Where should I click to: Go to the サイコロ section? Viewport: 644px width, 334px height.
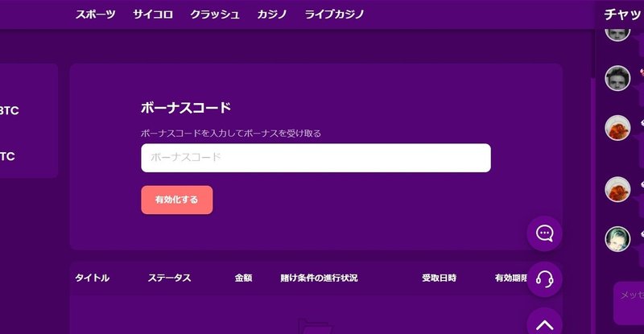click(x=153, y=14)
